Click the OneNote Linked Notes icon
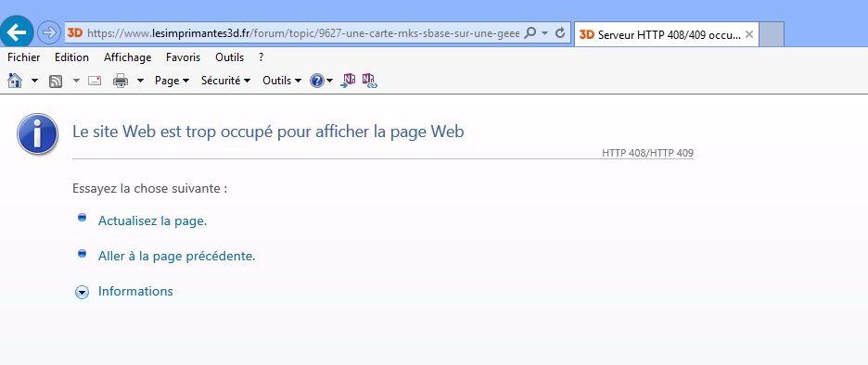868x365 pixels. tap(369, 82)
